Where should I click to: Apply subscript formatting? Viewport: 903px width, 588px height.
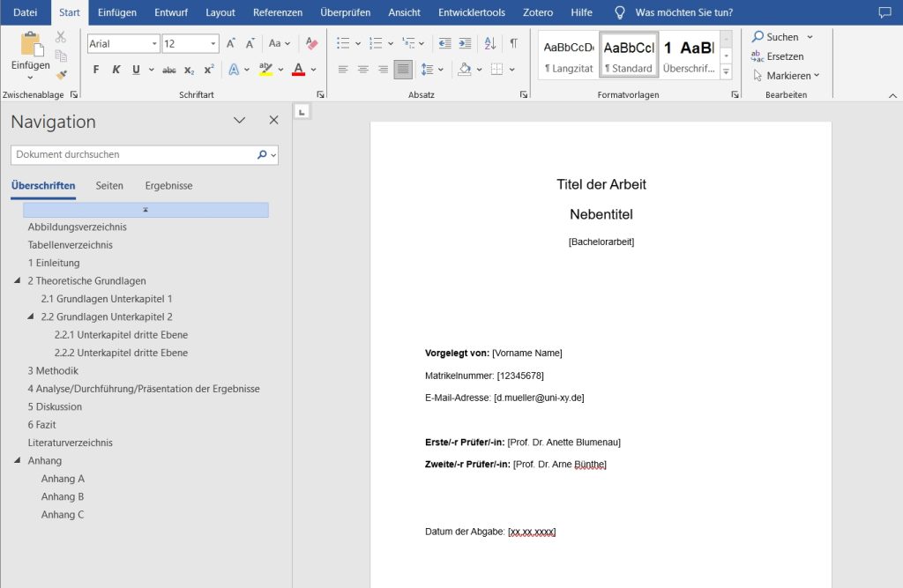coord(189,70)
